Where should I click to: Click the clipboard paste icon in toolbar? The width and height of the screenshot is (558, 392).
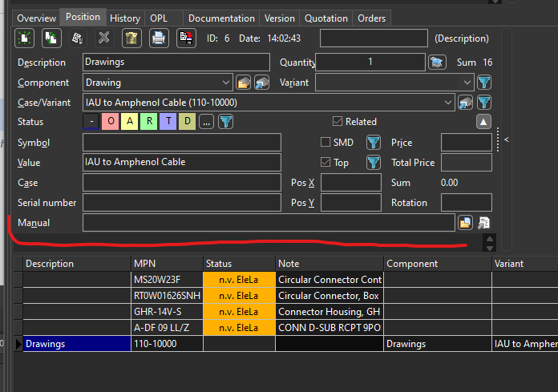click(x=131, y=38)
